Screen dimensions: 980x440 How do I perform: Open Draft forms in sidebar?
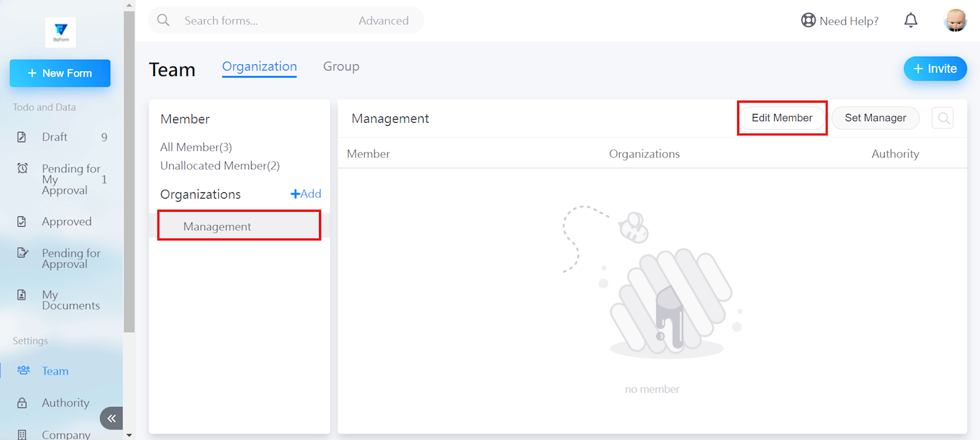tap(54, 137)
